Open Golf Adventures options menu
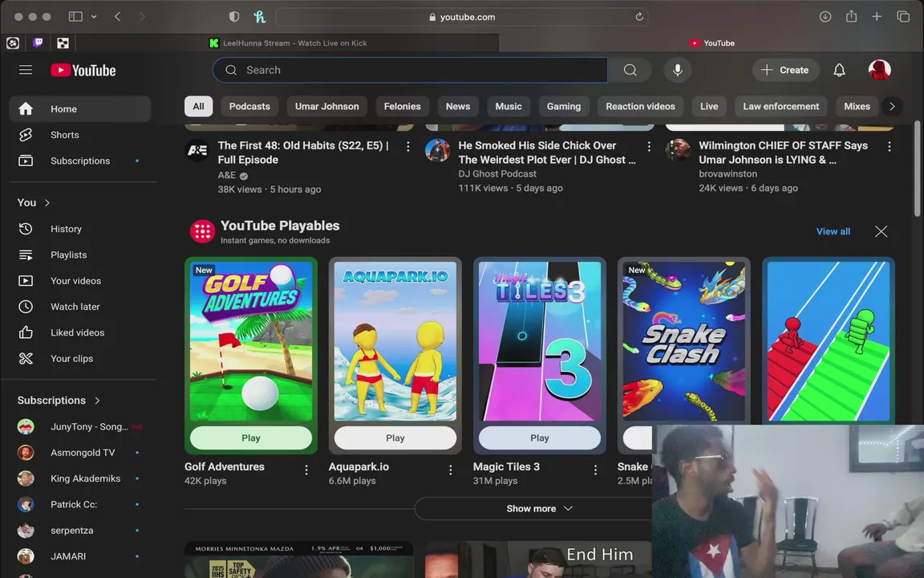This screenshot has width=924, height=578. tap(306, 470)
